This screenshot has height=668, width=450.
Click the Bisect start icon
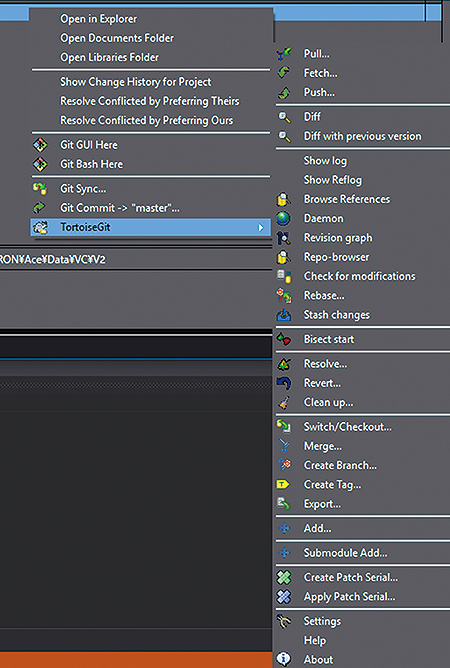(284, 340)
